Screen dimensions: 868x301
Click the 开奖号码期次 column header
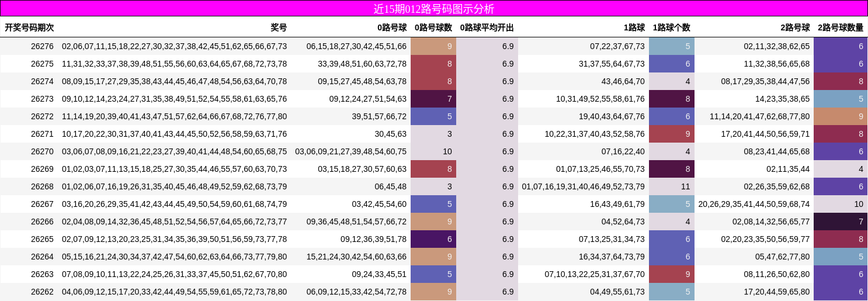click(29, 27)
